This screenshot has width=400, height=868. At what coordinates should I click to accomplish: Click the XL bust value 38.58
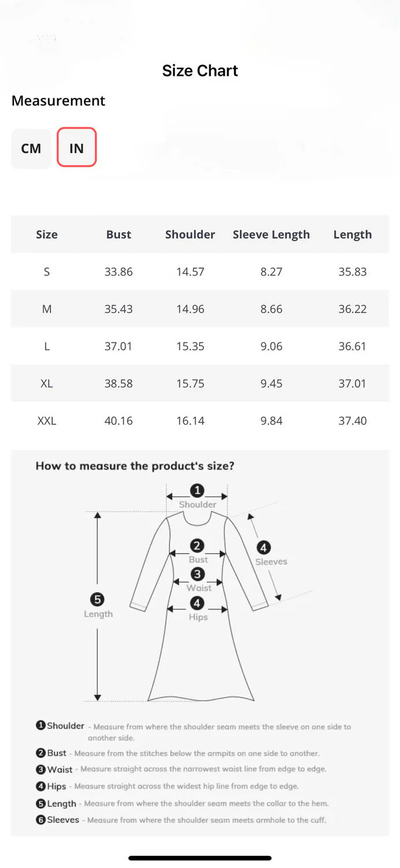(118, 384)
